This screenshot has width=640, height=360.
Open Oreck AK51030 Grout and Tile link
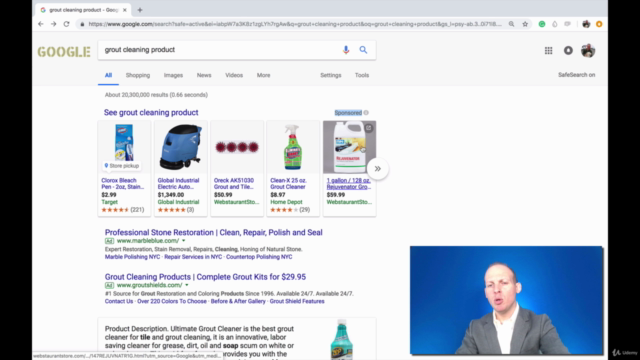tap(234, 184)
